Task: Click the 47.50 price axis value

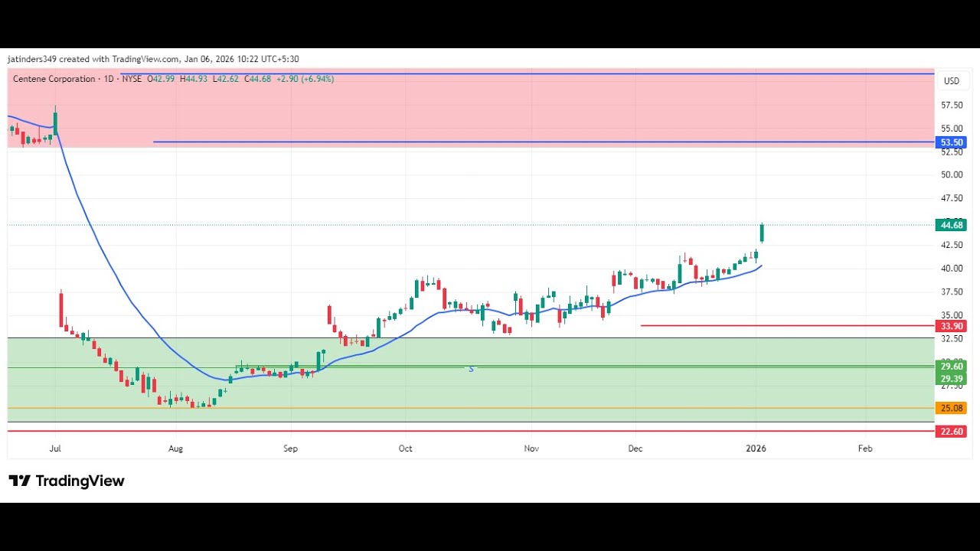Action: click(x=952, y=198)
